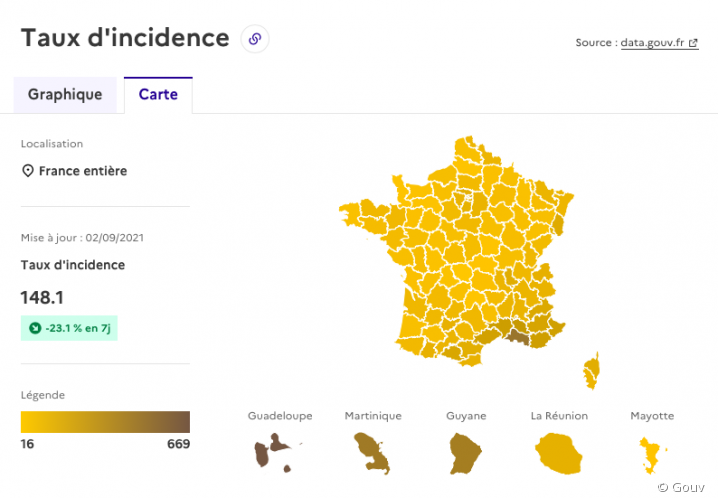Image resolution: width=718 pixels, height=498 pixels.
Task: Click the legend color gradient bar
Action: (x=105, y=422)
